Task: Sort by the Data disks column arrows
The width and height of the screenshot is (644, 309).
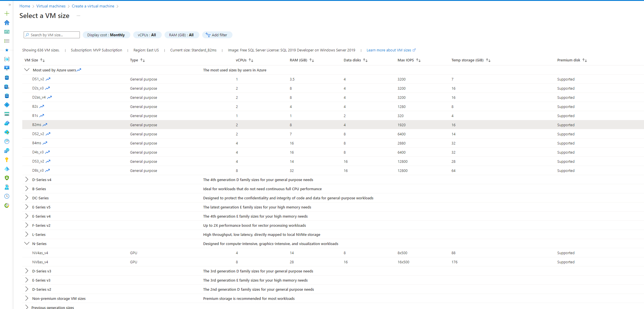Action: (x=365, y=60)
